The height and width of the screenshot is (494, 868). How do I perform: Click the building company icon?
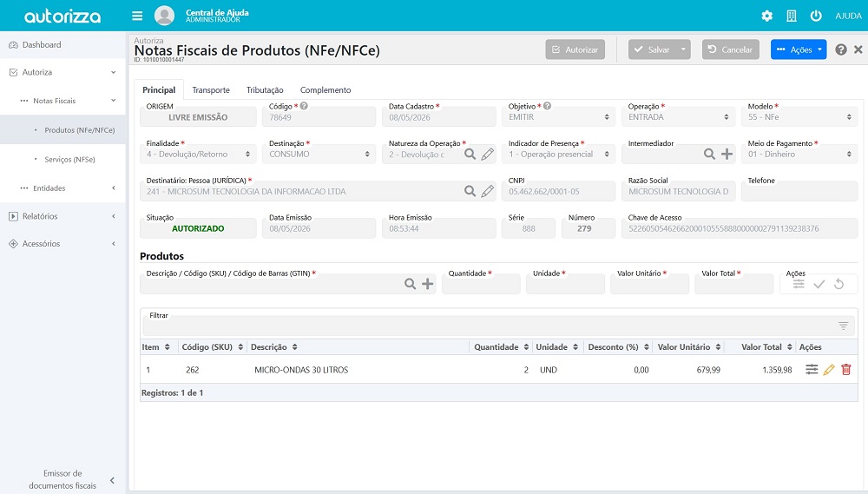click(x=792, y=16)
